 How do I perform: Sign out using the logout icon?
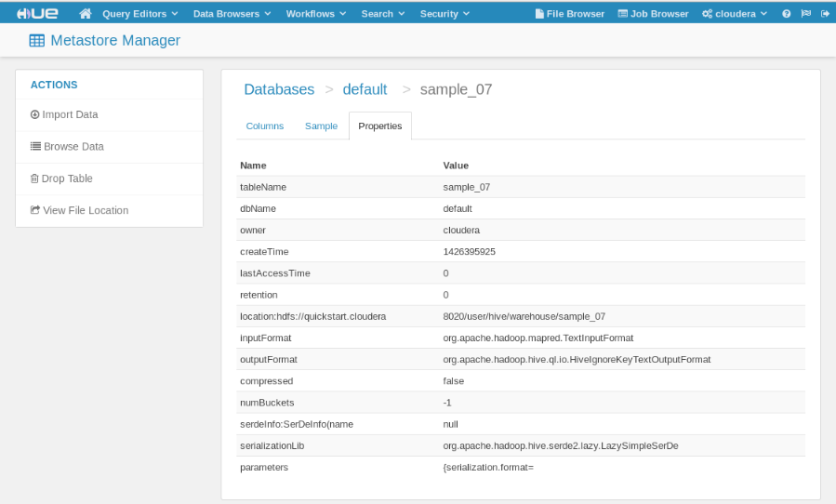825,14
